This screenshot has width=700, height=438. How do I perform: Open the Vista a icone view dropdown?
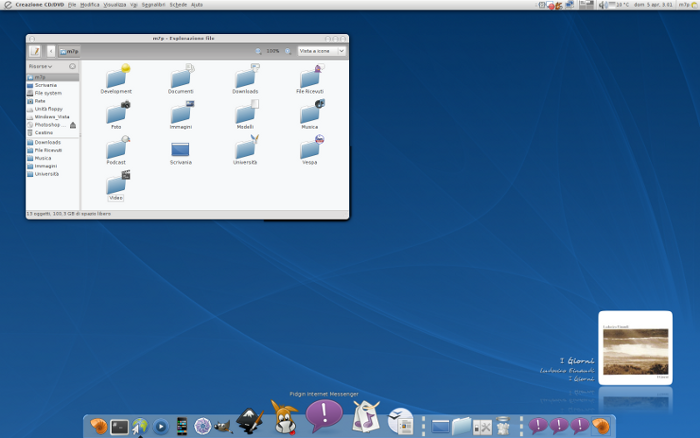tap(321, 51)
